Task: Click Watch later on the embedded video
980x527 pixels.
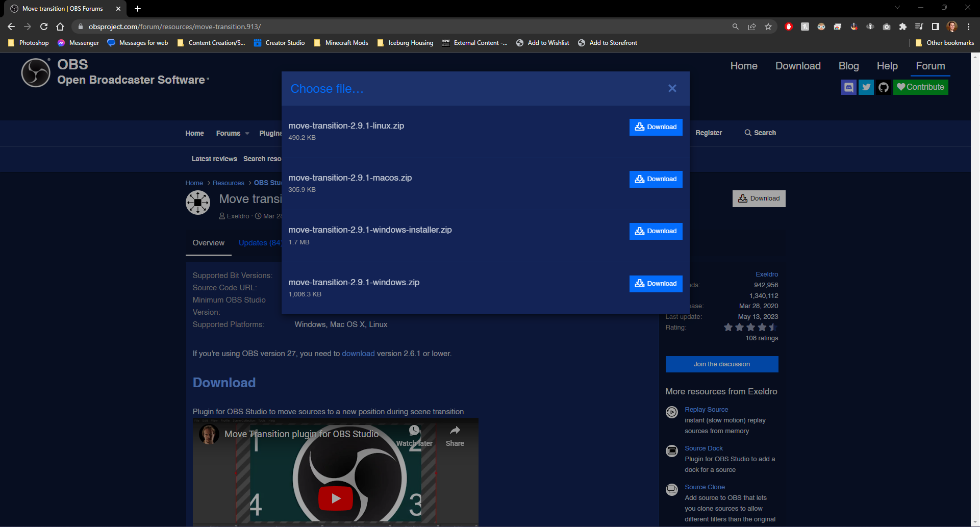Action: [414, 434]
